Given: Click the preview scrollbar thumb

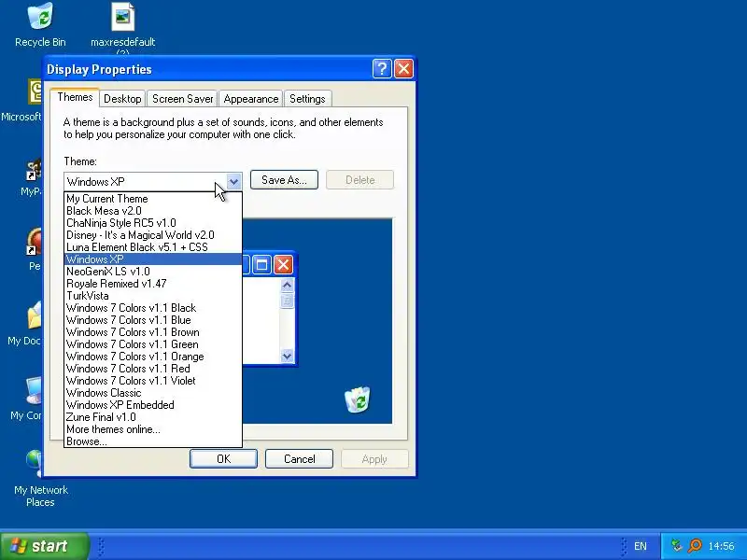Looking at the screenshot, I should coord(287,301).
